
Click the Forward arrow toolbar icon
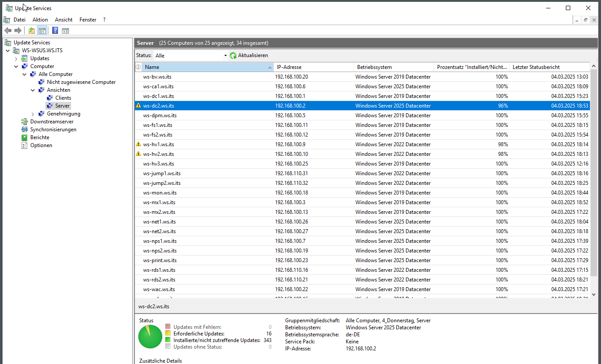coord(18,30)
